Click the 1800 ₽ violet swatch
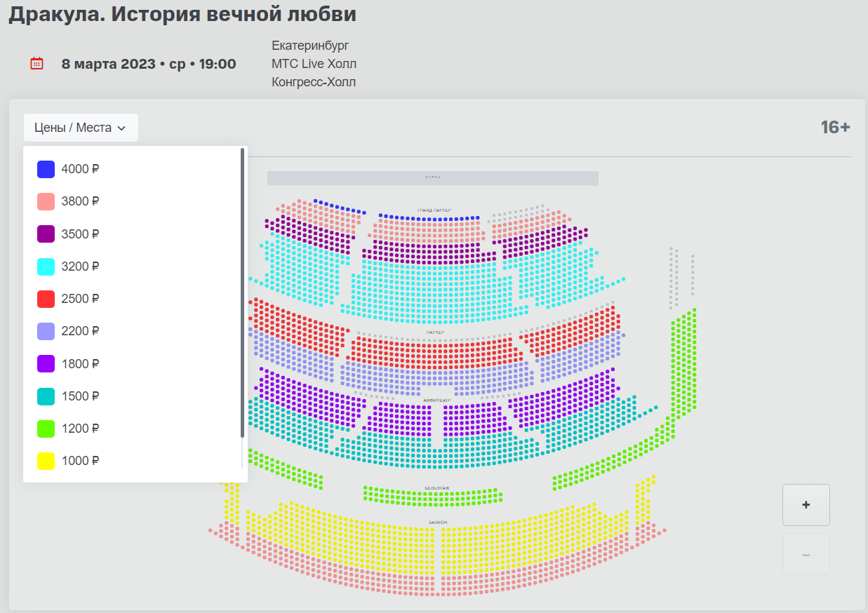 point(46,363)
